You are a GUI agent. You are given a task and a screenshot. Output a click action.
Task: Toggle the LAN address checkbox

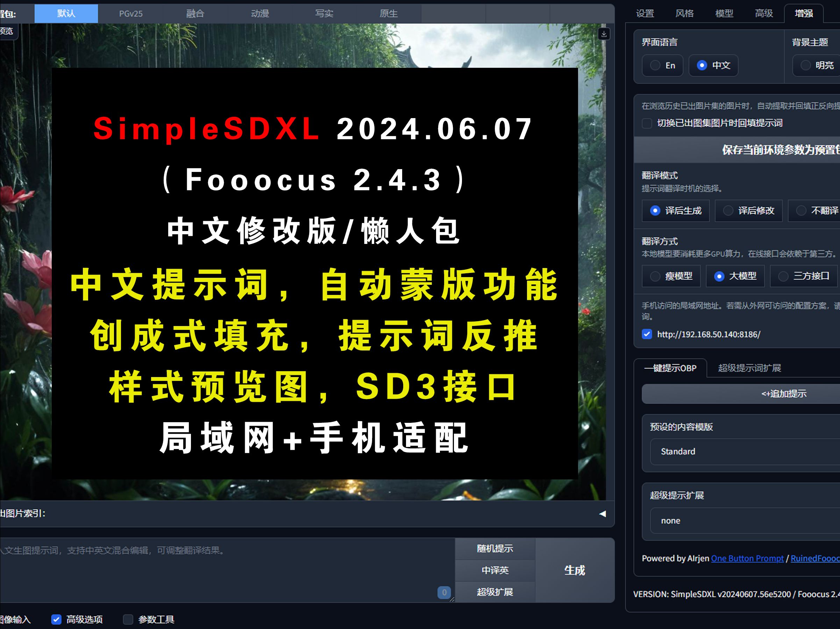[647, 334]
